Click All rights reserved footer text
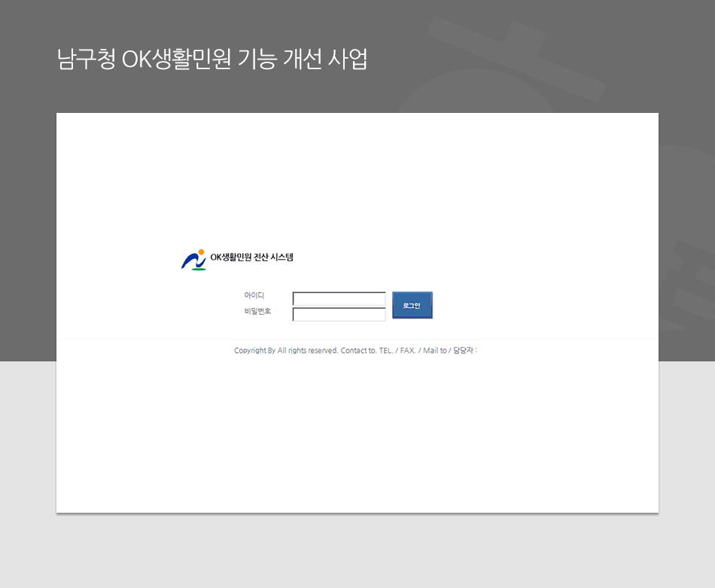 (x=308, y=351)
